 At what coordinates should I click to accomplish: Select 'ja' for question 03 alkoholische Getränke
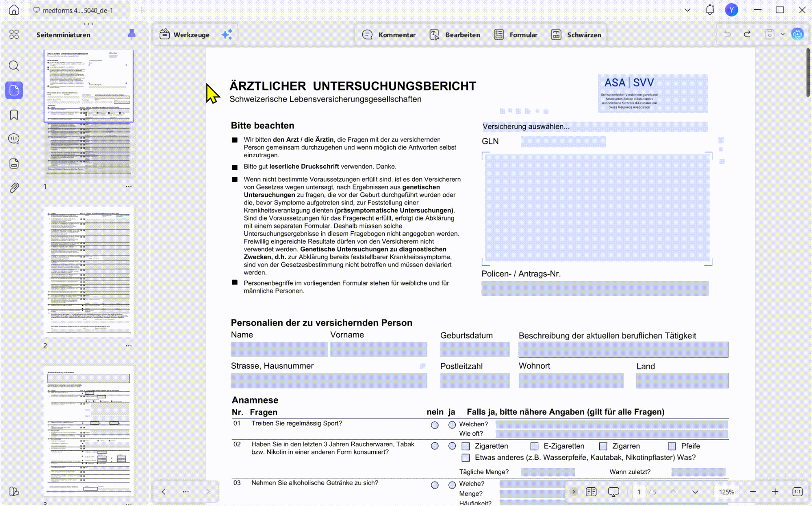(x=452, y=485)
